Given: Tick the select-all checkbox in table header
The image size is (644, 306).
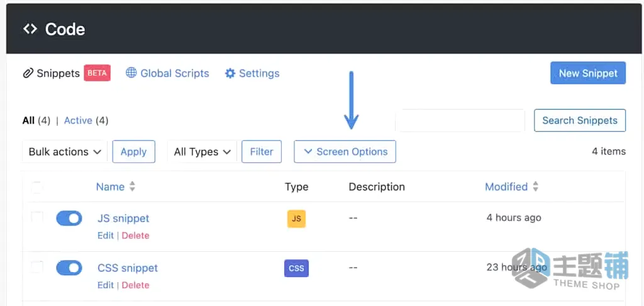Looking at the screenshot, I should coord(37,188).
